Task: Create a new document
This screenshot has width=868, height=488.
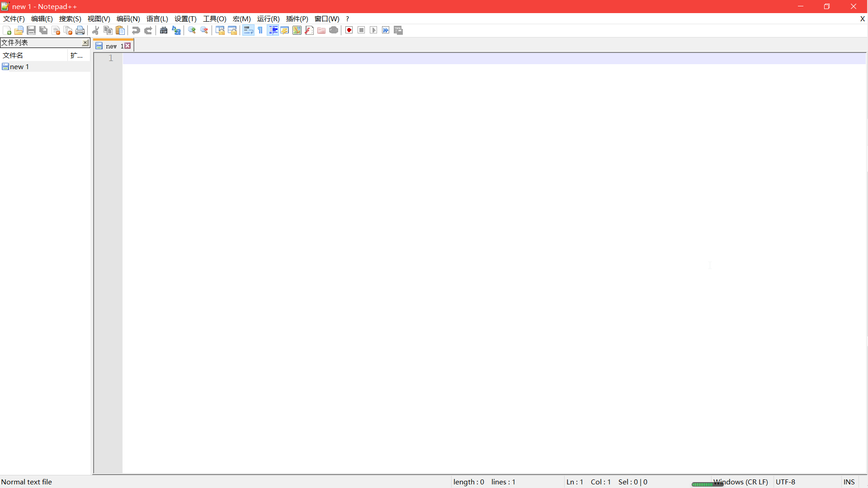Action: point(7,30)
